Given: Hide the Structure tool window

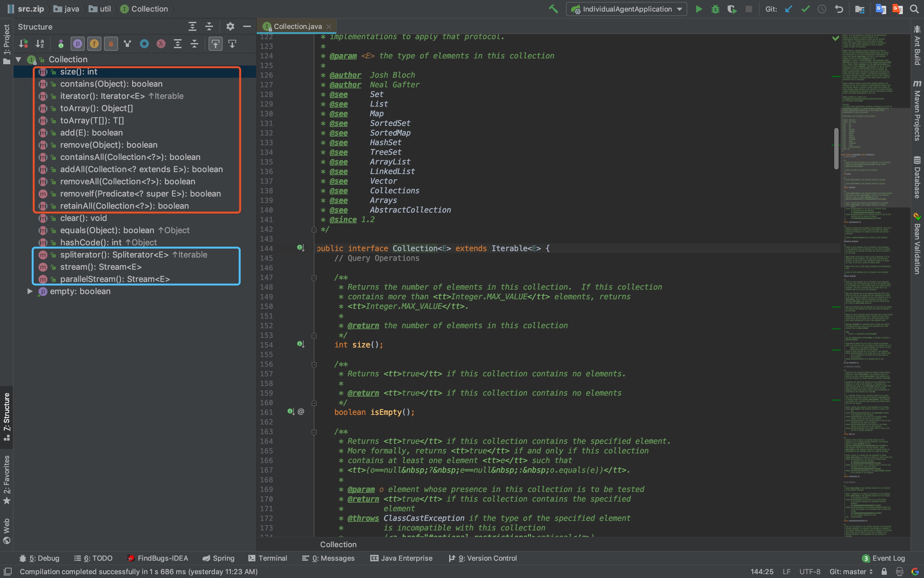Looking at the screenshot, I should [247, 26].
